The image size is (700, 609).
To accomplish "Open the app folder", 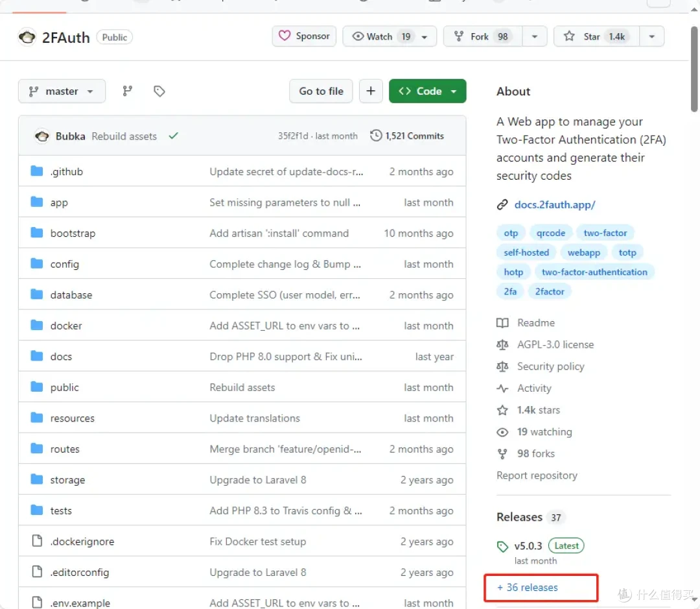I will click(59, 202).
